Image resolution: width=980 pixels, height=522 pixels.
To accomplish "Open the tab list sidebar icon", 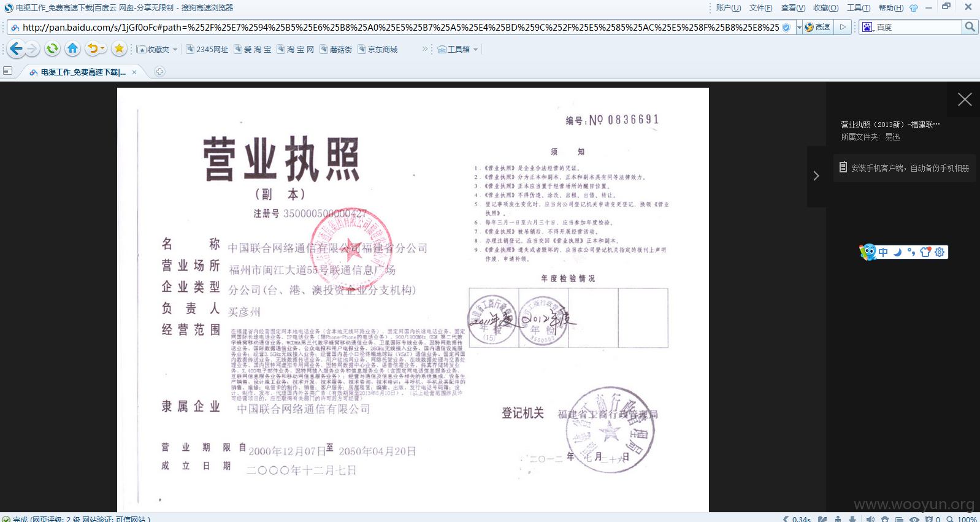I will click(8, 71).
